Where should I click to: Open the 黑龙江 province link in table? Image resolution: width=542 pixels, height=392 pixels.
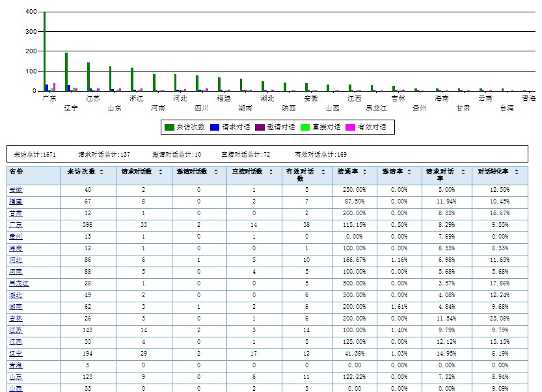click(x=18, y=283)
